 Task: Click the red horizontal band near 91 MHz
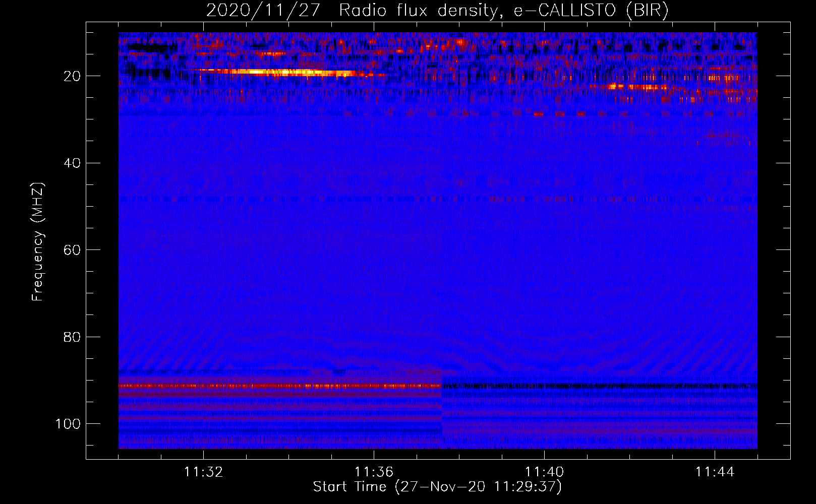[280, 386]
